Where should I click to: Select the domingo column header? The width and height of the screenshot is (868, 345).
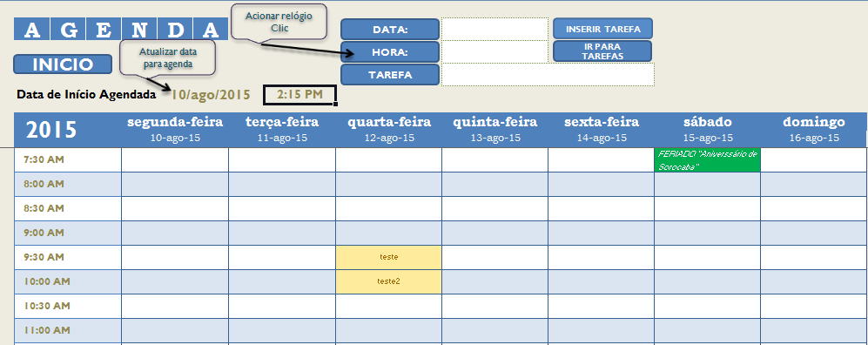(x=814, y=130)
